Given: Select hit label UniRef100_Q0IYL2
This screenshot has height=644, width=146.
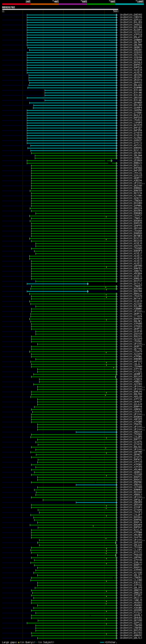Looking at the screenshot, I should point(131,284).
